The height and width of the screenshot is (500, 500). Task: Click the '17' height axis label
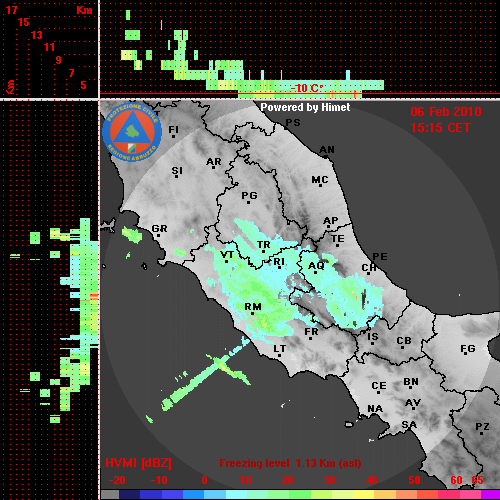point(11,10)
